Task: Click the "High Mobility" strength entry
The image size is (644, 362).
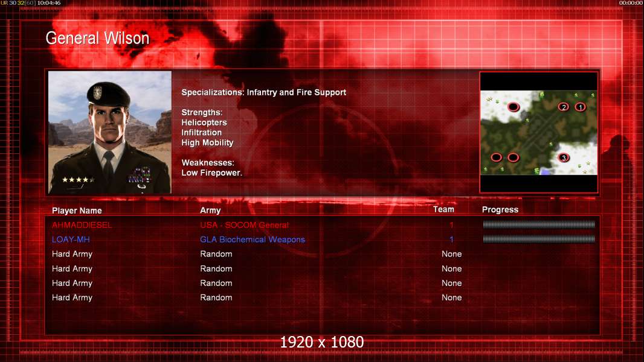Action: point(207,142)
